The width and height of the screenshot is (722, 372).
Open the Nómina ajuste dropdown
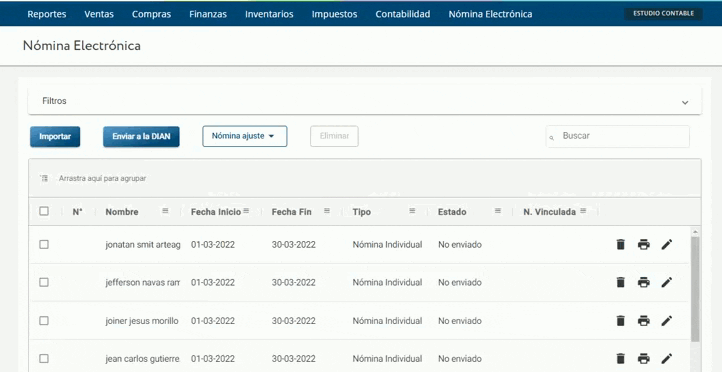click(x=245, y=136)
